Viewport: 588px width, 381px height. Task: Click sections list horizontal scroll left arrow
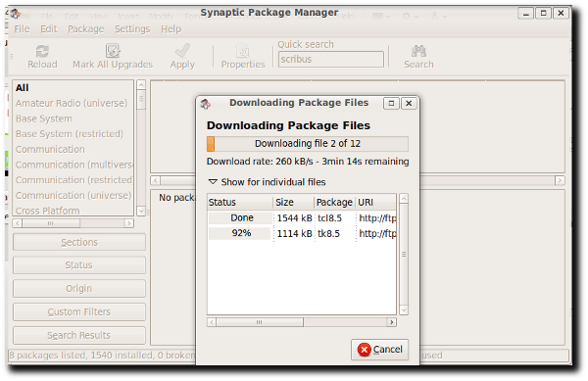point(18,223)
